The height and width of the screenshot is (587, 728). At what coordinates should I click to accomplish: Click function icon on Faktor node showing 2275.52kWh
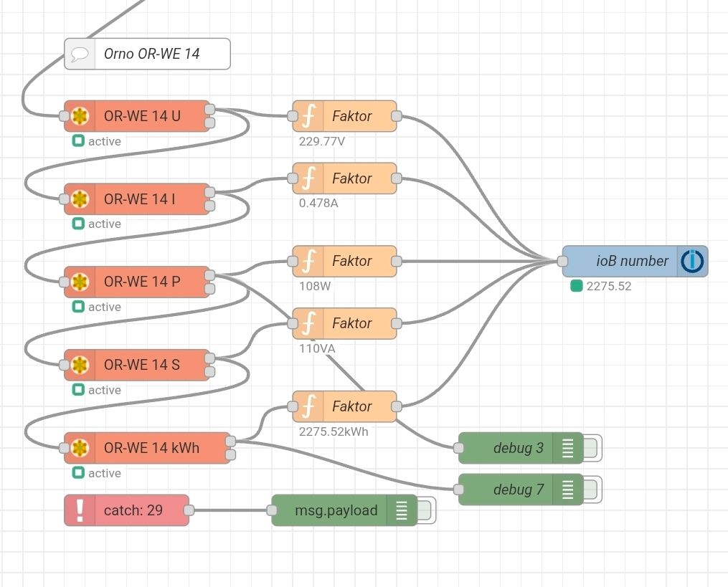pos(308,406)
